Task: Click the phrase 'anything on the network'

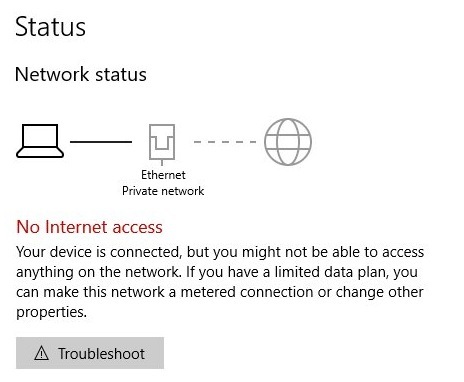Action: 99,272
